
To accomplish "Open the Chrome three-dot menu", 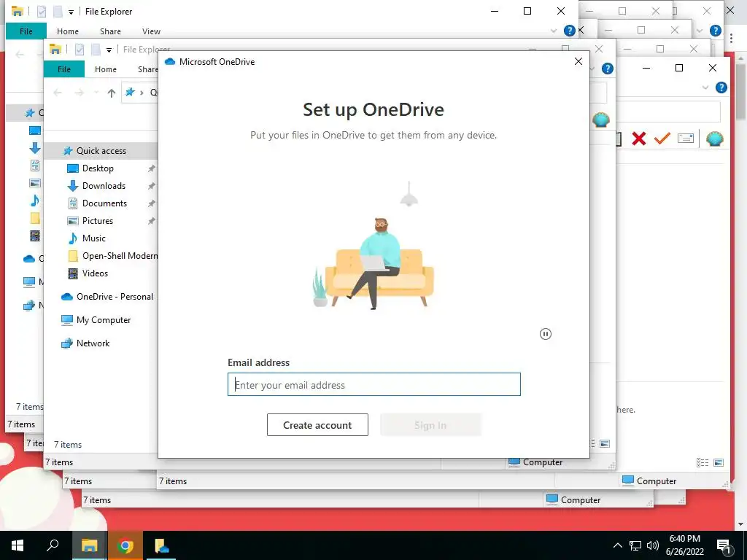I will pyautogui.click(x=732, y=38).
